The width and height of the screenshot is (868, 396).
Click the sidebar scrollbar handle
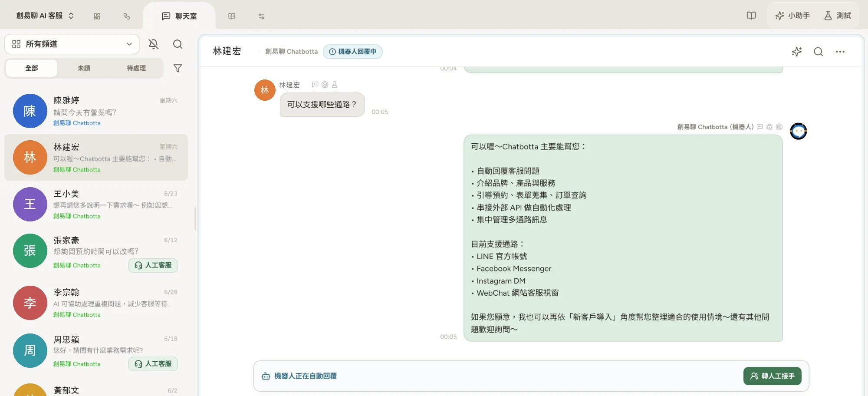[x=195, y=218]
